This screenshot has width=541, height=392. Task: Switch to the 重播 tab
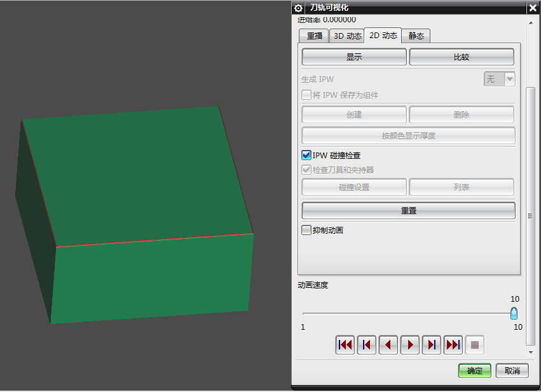click(315, 36)
